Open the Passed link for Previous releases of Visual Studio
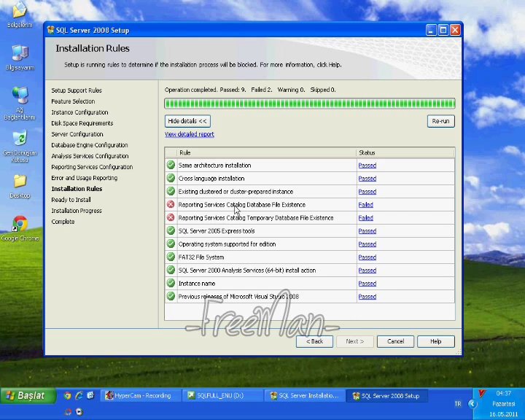The height and width of the screenshot is (420, 525). pos(367,297)
